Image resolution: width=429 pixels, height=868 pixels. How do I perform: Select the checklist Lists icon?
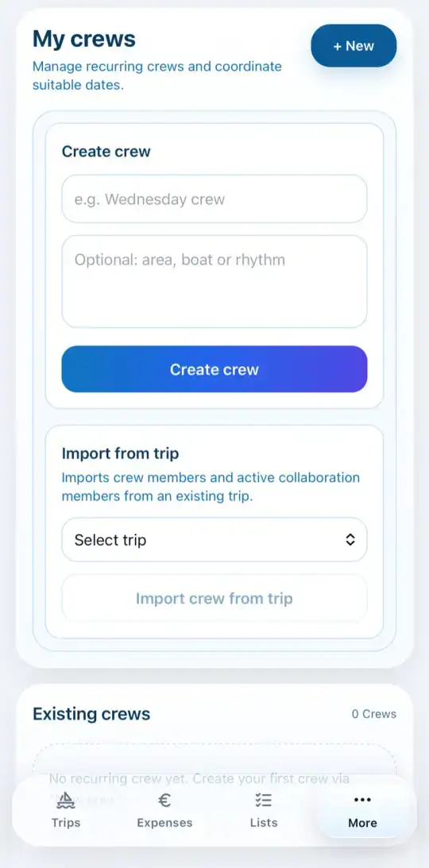(264, 800)
